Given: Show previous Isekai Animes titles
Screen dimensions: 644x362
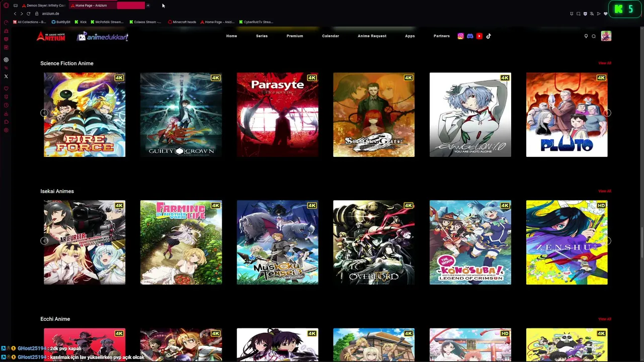Looking at the screenshot, I should (x=44, y=241).
